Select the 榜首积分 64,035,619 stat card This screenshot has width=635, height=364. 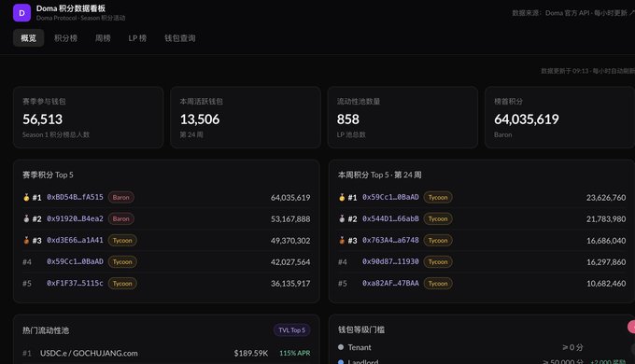tap(559, 117)
